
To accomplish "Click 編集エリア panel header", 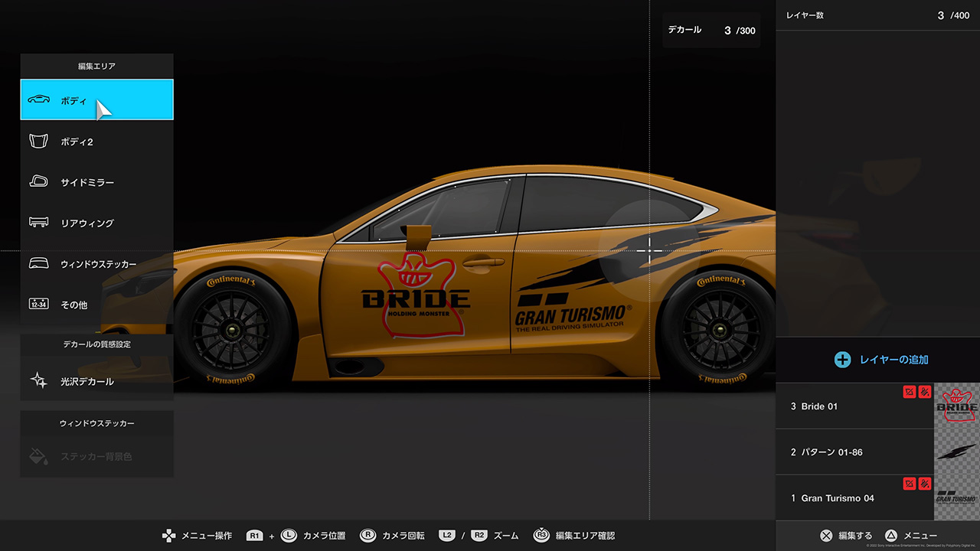I will [x=96, y=67].
